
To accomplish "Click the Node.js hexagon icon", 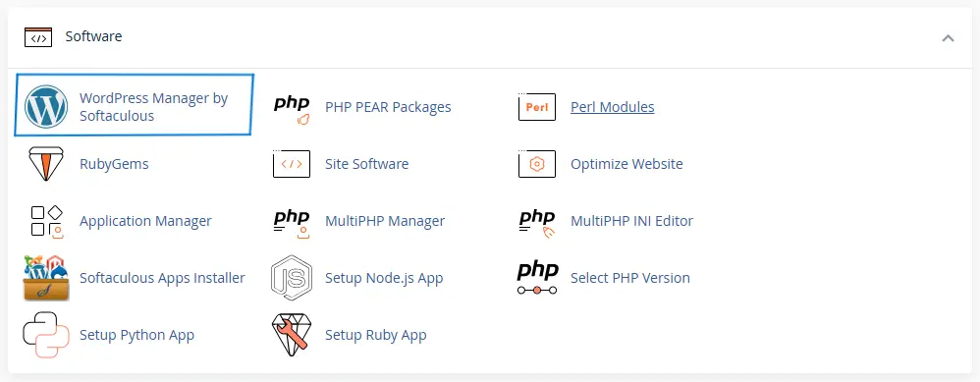I will pyautogui.click(x=292, y=278).
